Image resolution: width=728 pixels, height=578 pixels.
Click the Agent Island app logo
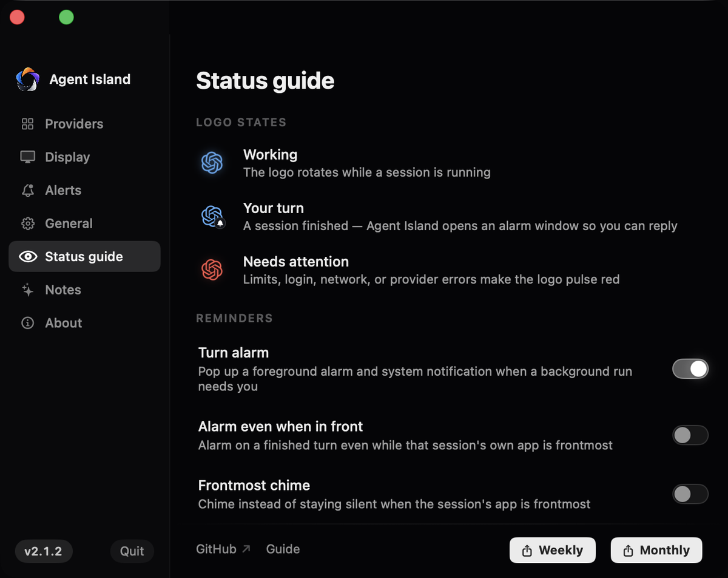28,80
